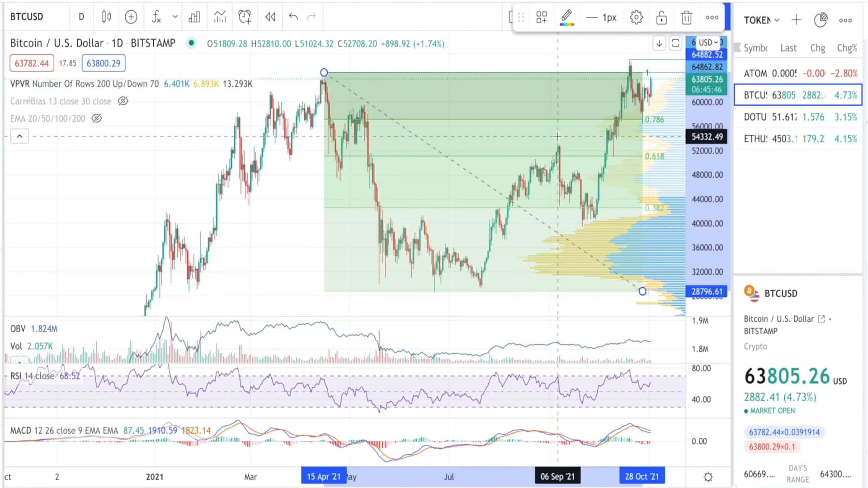868x488 pixels.
Task: Click the compare or add symbol icon
Action: pyautogui.click(x=131, y=17)
